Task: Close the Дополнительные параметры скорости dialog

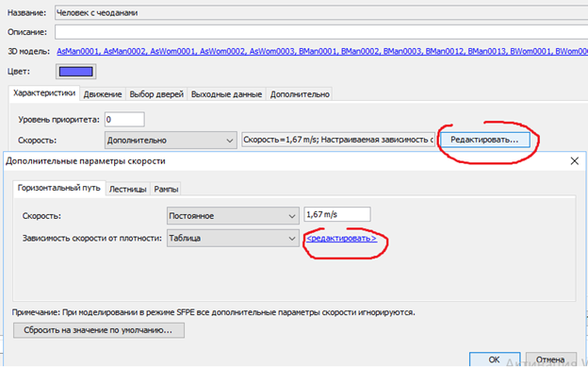Action: (x=574, y=161)
